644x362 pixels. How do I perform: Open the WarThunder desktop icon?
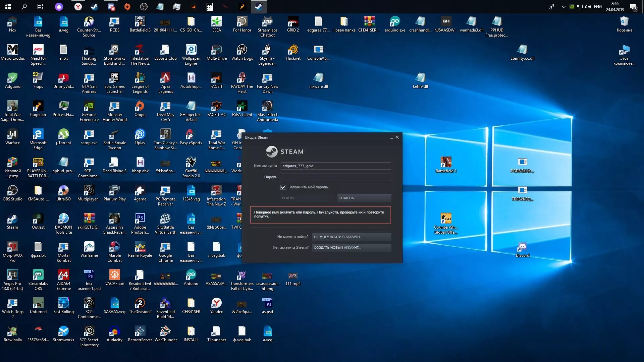165,334
